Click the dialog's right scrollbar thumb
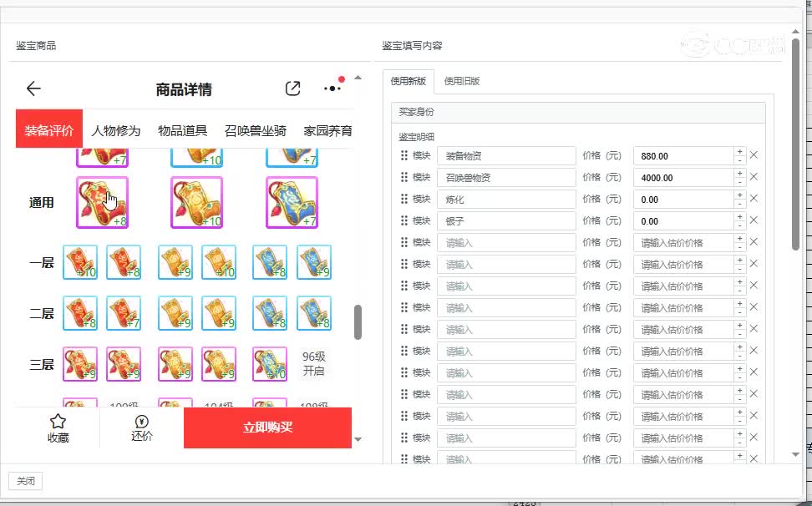Image resolution: width=812 pixels, height=506 pixels. pyautogui.click(x=796, y=144)
